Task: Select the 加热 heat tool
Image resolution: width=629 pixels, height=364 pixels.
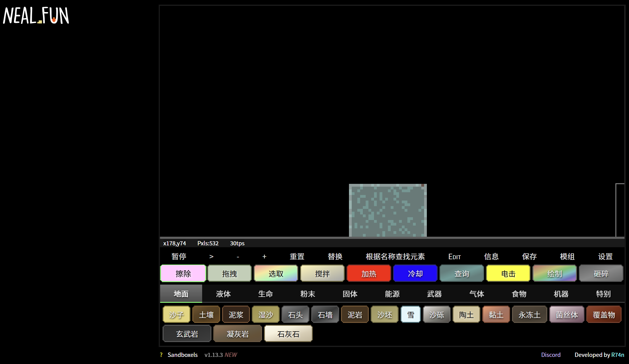Action: [369, 273]
